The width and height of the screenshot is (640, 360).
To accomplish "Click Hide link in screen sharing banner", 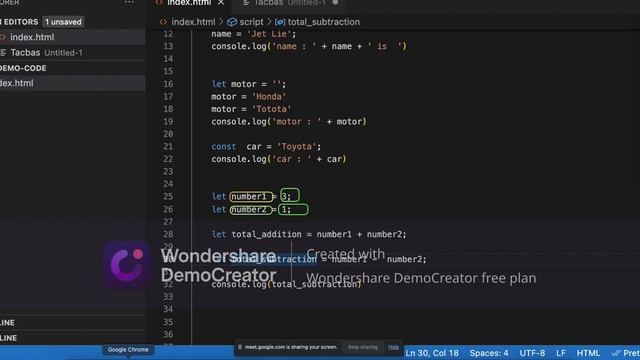I will (393, 347).
